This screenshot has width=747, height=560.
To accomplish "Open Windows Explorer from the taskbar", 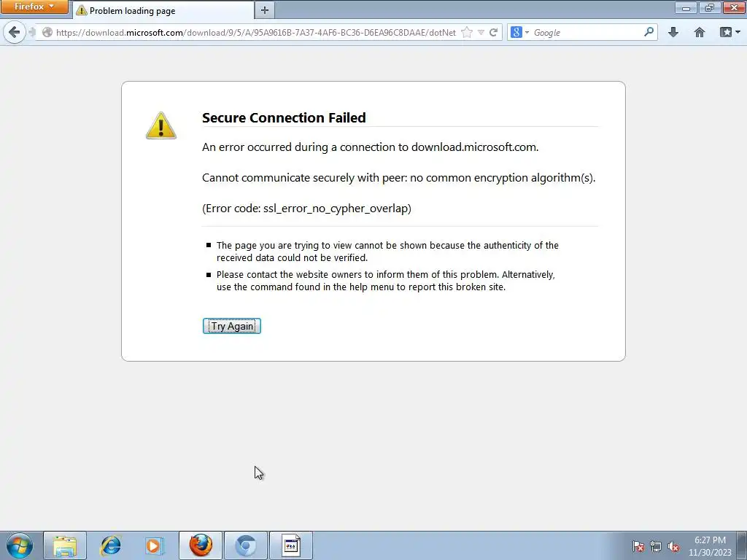I will (x=65, y=545).
